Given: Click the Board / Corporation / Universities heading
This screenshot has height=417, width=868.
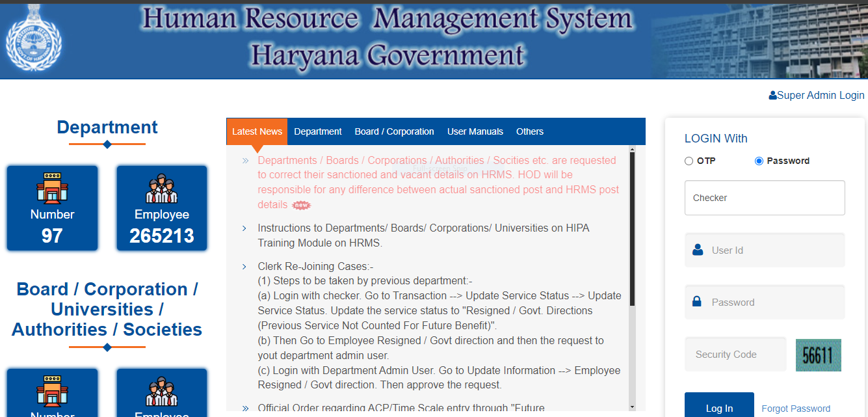Looking at the screenshot, I should pyautogui.click(x=107, y=310).
